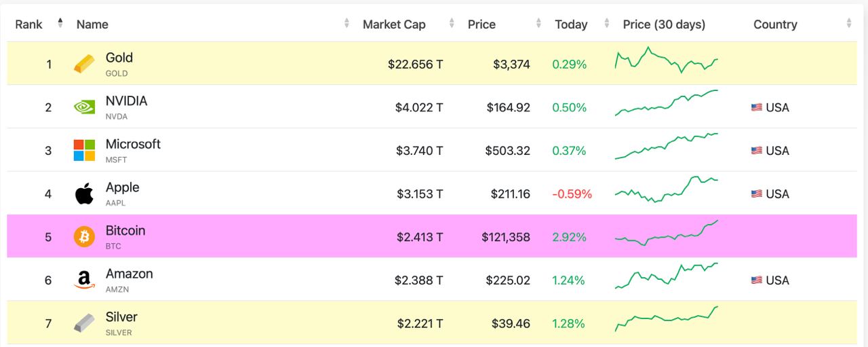This screenshot has height=347, width=868.
Task: Click NVIDIA's 30-day price sparkline
Action: tap(667, 103)
